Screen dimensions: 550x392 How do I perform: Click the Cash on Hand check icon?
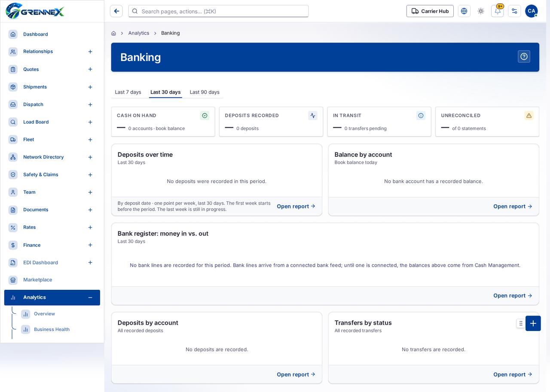point(205,115)
